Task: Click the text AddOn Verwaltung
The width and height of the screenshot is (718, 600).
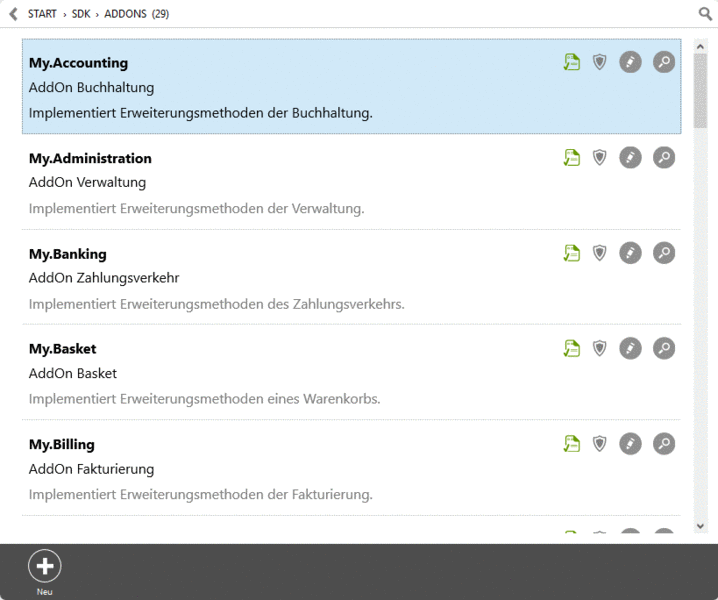Action: (x=87, y=183)
